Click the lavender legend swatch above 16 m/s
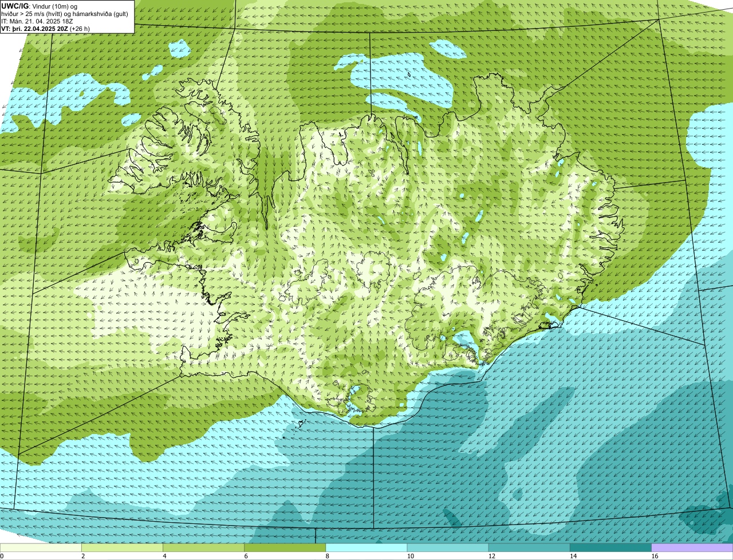733x560 pixels. point(692,547)
